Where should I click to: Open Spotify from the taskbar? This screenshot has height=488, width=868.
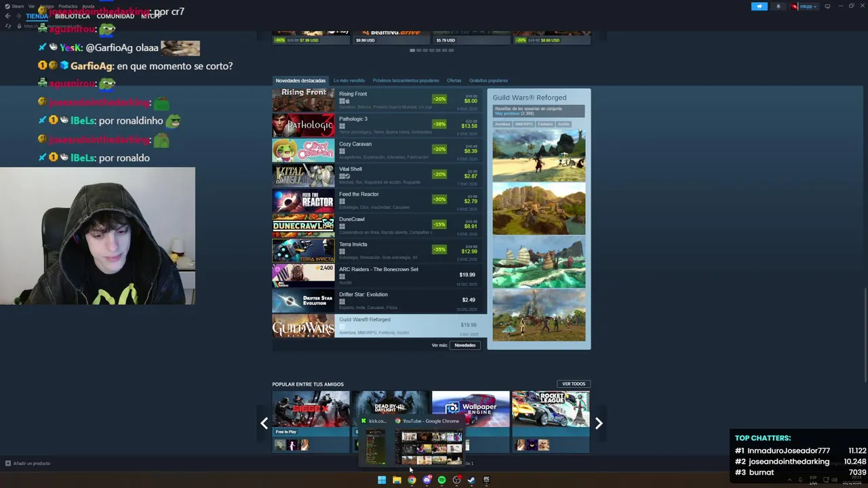441,480
